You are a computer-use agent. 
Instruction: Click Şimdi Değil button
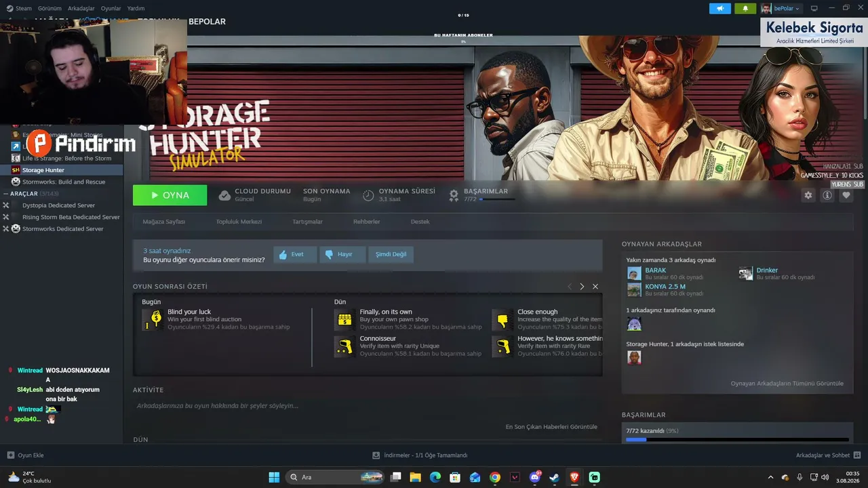point(391,254)
